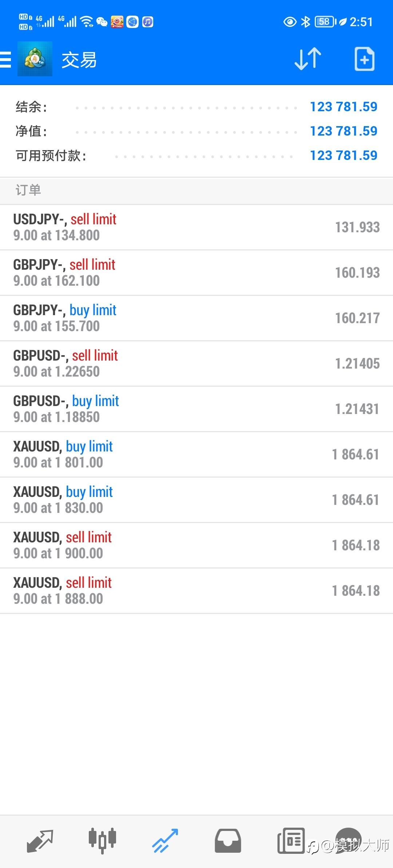The height and width of the screenshot is (868, 393).
Task: Select XAUUSD buy limit at 1 830.00
Action: coord(196,500)
